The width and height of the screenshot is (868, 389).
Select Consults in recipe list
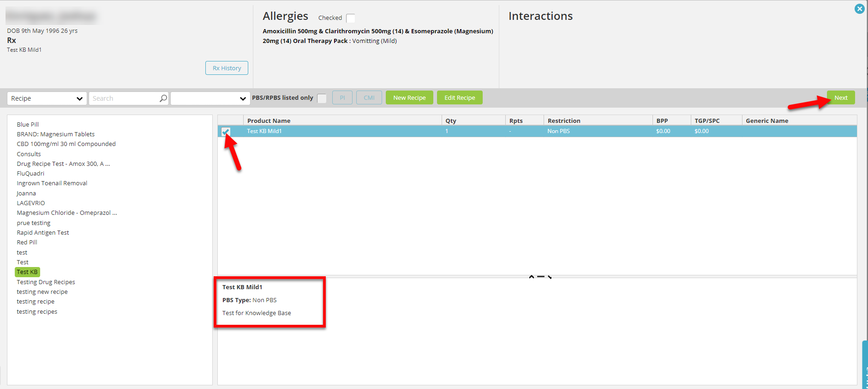click(29, 154)
